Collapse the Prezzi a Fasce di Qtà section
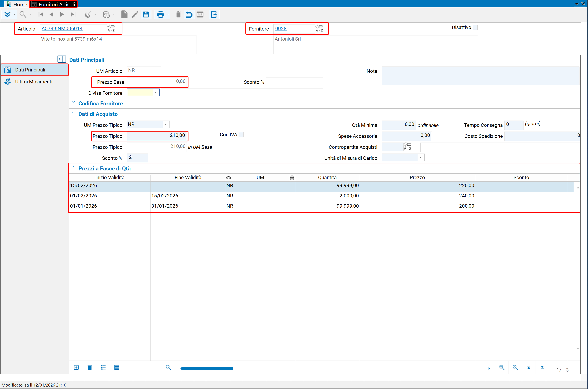 pyautogui.click(x=73, y=167)
